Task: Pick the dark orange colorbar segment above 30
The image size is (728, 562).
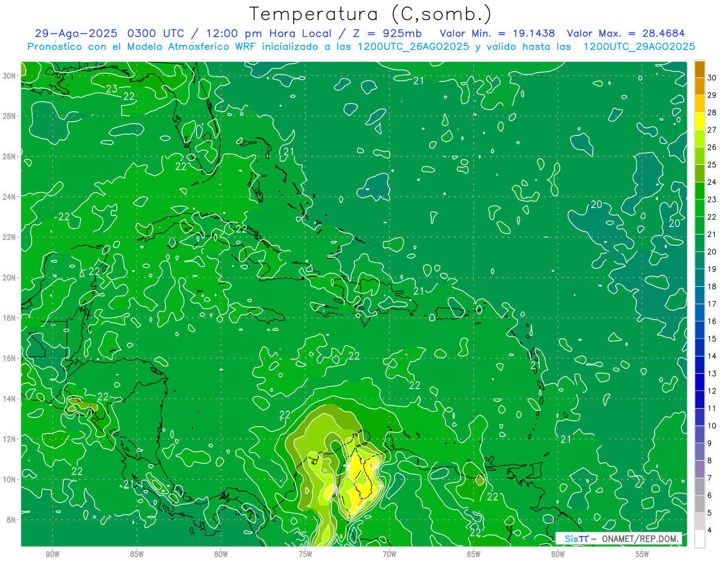Action: point(699,69)
